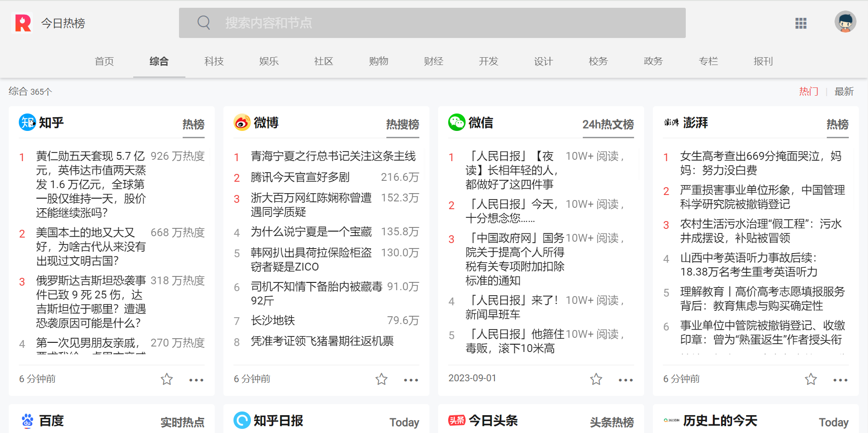Open the apps grid icon in the header
Image resolution: width=868 pixels, height=433 pixels.
801,23
